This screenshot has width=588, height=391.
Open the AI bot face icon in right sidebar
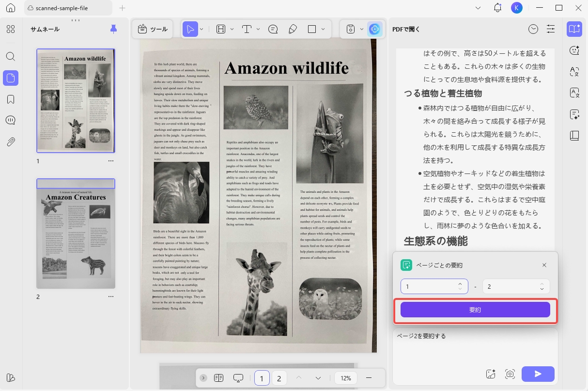coord(574,50)
